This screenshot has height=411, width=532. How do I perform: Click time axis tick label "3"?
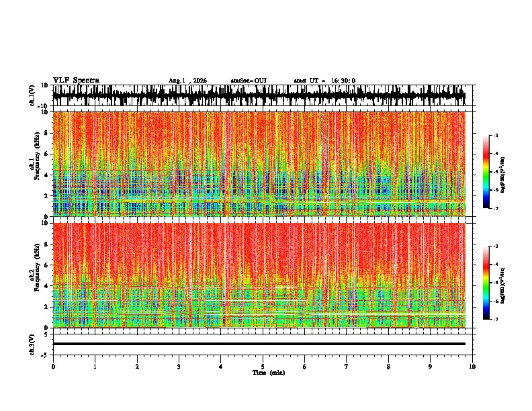point(179,367)
